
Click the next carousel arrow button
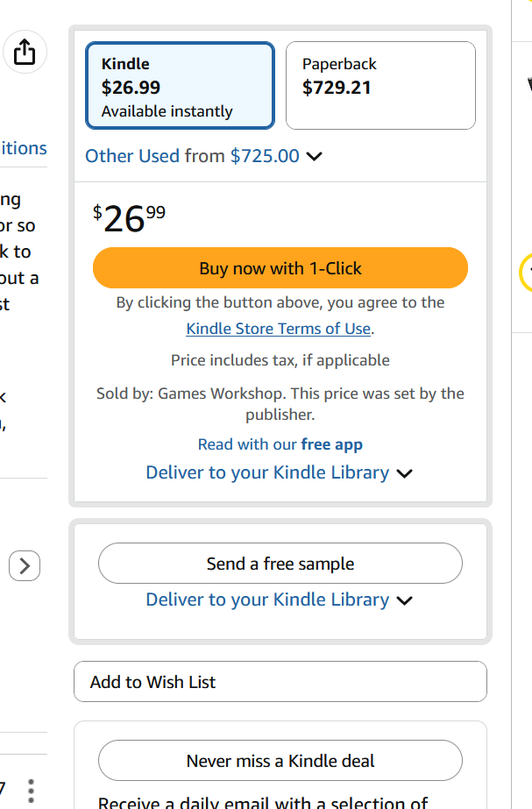point(25,566)
